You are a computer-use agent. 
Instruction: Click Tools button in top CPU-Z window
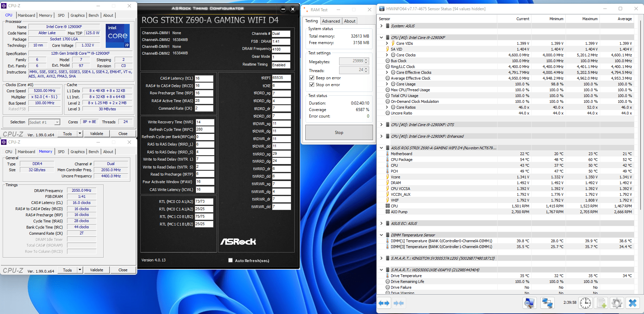[67, 134]
